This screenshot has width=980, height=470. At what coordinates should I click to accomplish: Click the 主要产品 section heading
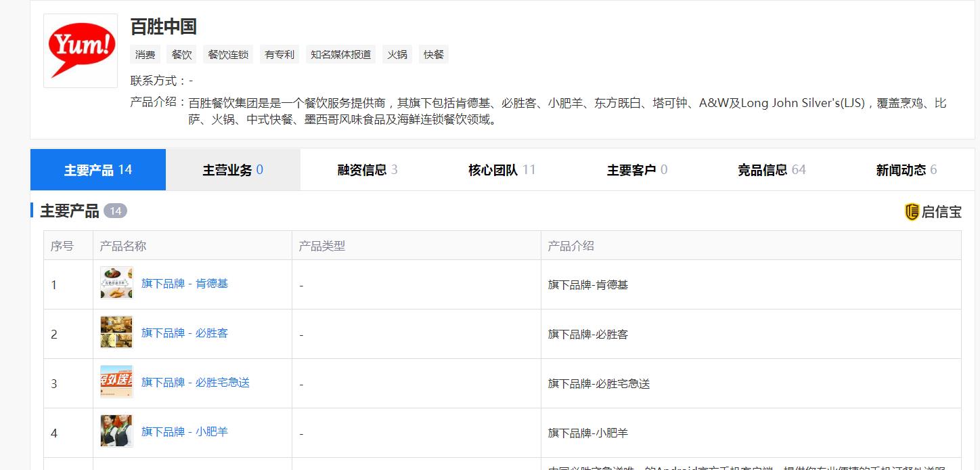coord(70,211)
